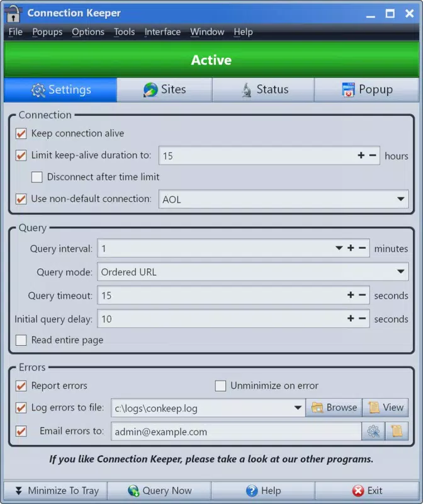Click the view email log scroll icon
Image resolution: width=423 pixels, height=504 pixels.
397,431
